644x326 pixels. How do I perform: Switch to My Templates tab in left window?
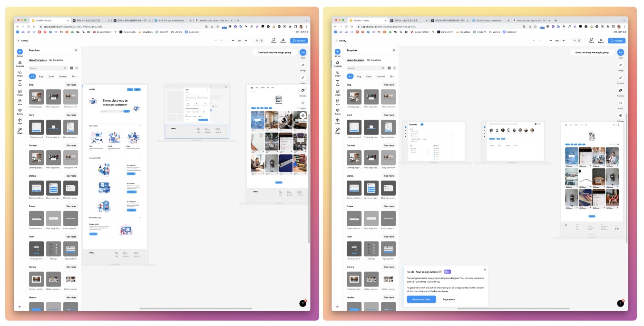56,60
